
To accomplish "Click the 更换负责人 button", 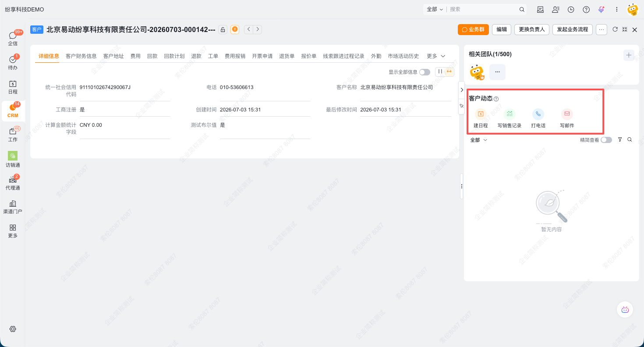I will point(531,29).
